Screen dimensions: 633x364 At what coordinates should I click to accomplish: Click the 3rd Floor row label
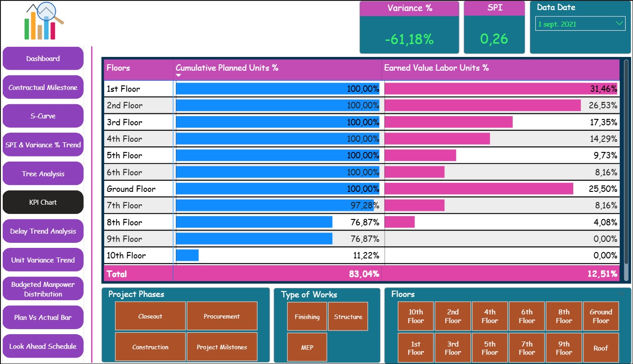124,122
